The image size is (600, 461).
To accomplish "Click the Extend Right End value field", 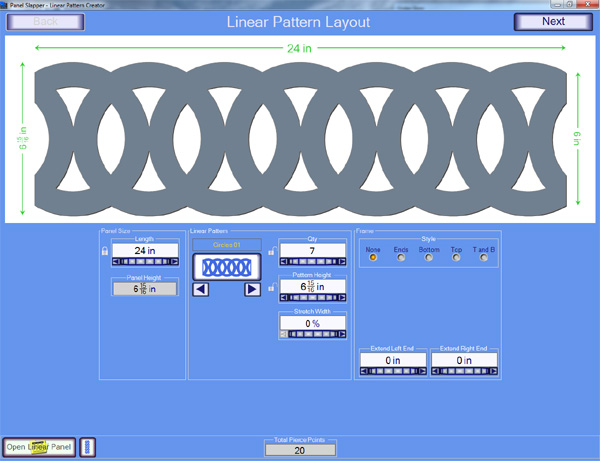I will pos(466,360).
